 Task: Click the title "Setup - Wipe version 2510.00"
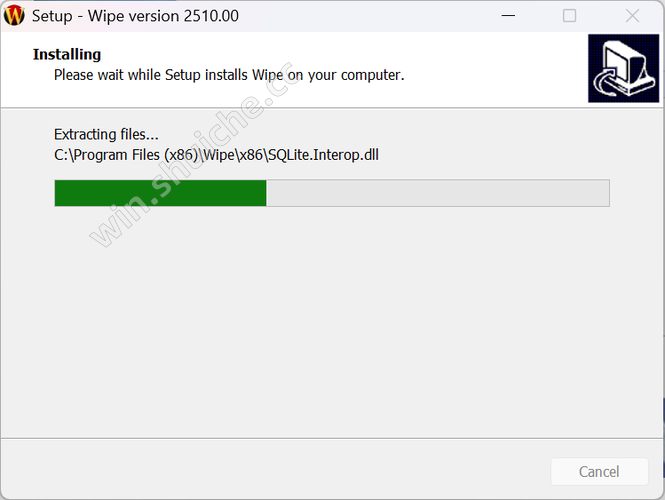135,16
